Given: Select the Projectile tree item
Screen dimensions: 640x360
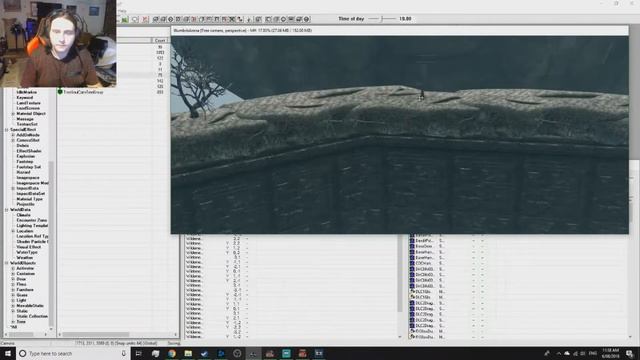Looking at the screenshot, I should click(25, 204).
